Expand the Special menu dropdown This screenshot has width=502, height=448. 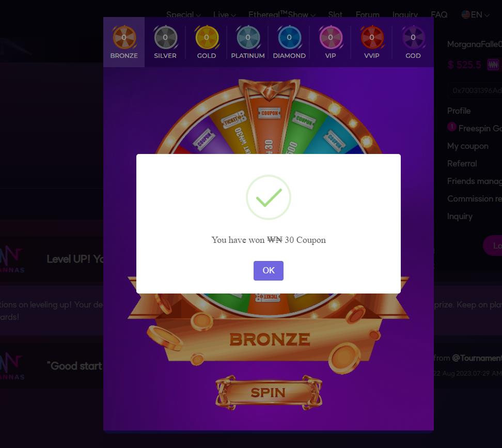point(183,15)
